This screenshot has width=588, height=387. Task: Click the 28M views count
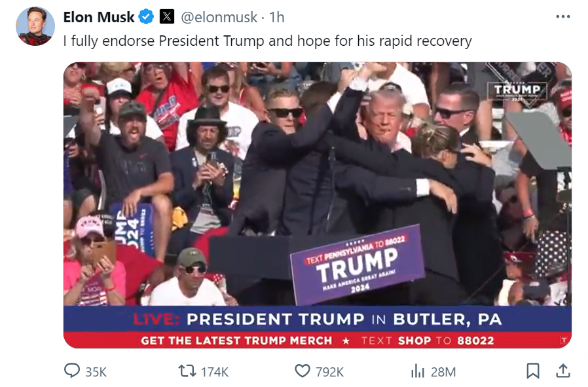click(443, 372)
